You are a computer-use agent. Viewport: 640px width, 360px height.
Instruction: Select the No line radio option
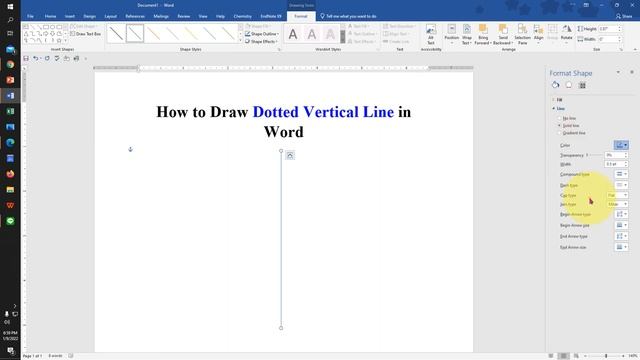pos(560,118)
